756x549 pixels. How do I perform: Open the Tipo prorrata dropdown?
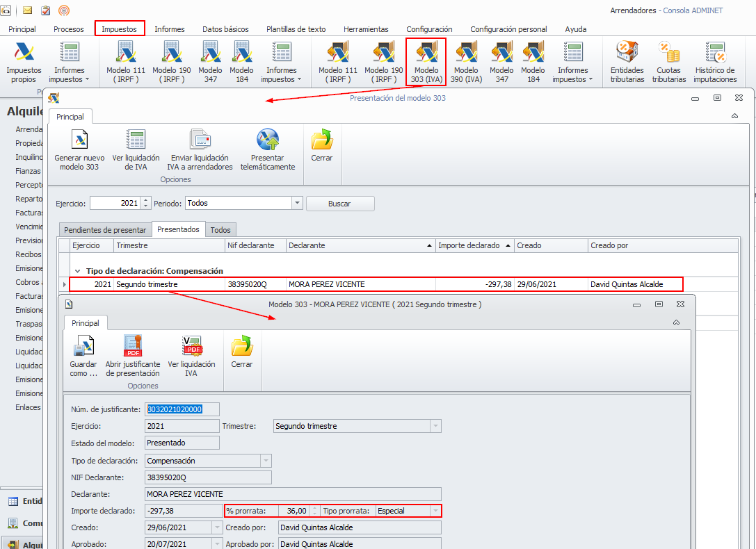click(435, 511)
